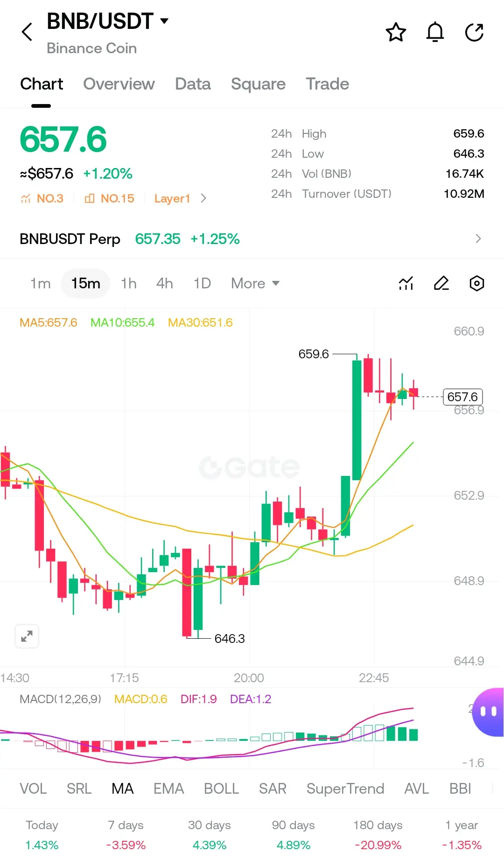Tap the 90 days 4.89% performance

pos(294,835)
